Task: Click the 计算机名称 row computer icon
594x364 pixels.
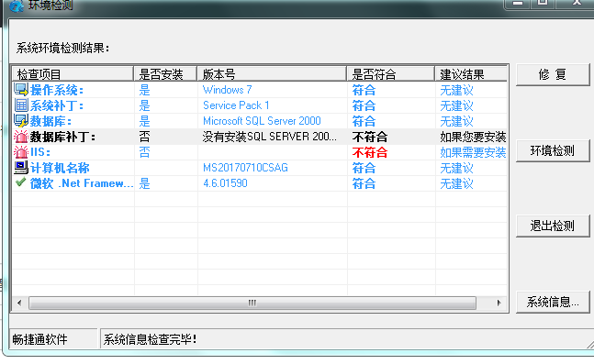Action: point(21,168)
